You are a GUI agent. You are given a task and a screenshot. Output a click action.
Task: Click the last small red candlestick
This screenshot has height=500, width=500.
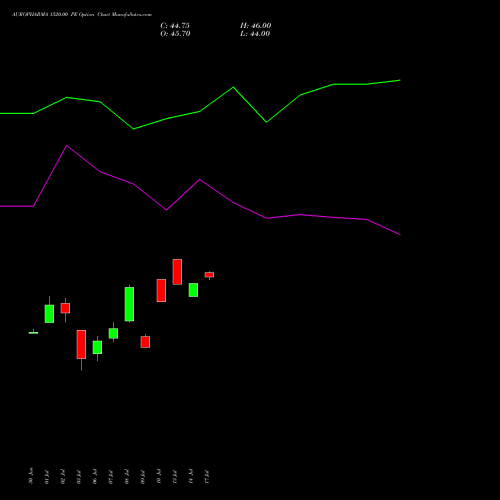209,275
